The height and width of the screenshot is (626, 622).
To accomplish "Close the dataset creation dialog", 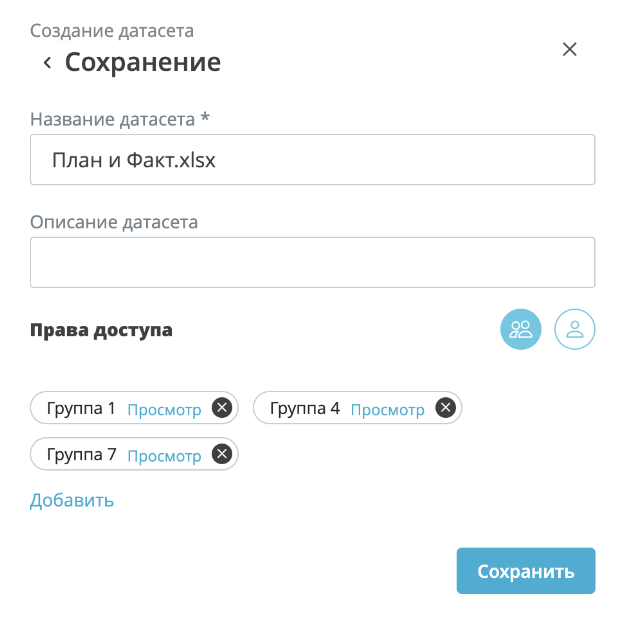I will pos(570,50).
